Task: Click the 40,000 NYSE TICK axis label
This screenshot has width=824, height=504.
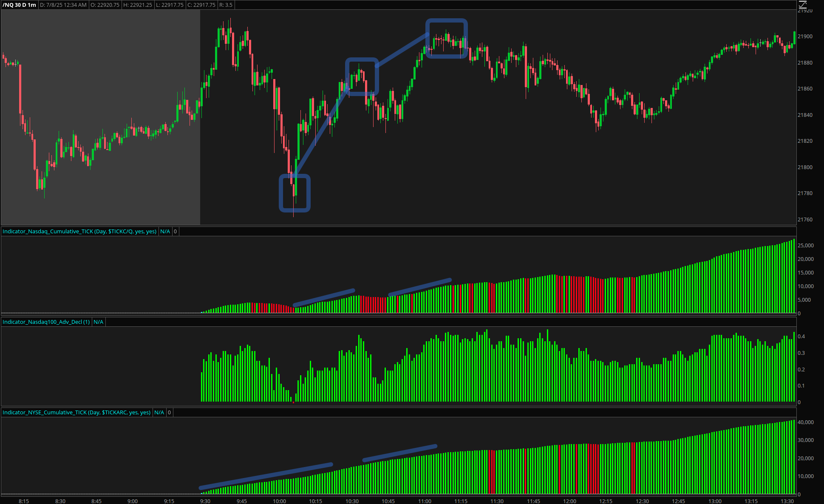Action: (x=806, y=422)
